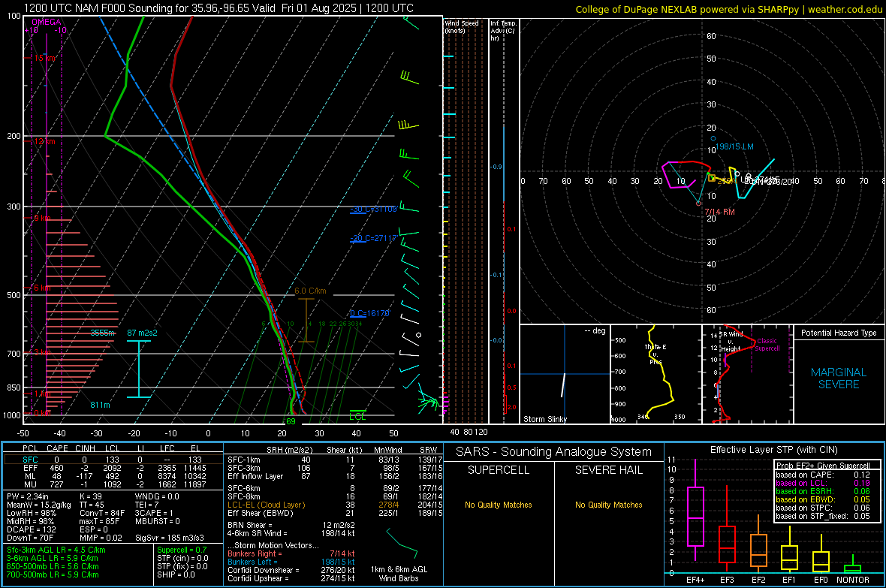Click the red 'Bunkers Right =' entry
Screen dimensions: 886x588
[291, 553]
